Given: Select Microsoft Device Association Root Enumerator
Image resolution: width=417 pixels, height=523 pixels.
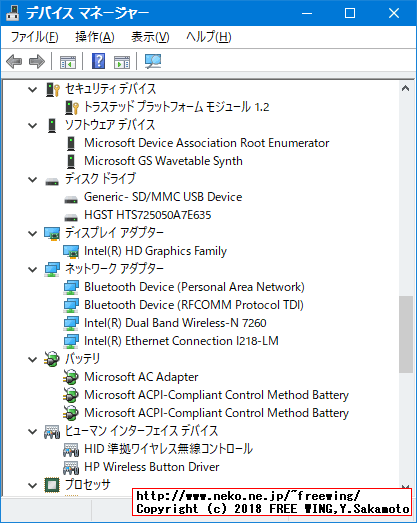Looking at the screenshot, I should pyautogui.click(x=206, y=143).
